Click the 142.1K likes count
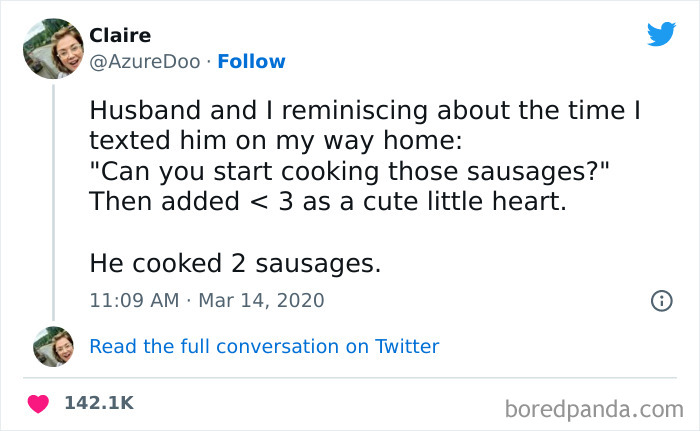The image size is (700, 431). pyautogui.click(x=98, y=403)
